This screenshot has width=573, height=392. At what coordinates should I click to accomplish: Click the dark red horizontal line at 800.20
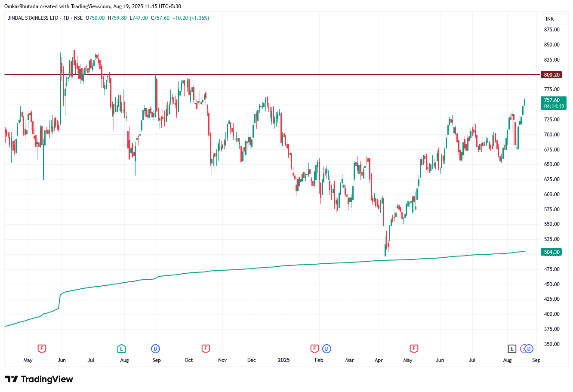[x=272, y=75]
